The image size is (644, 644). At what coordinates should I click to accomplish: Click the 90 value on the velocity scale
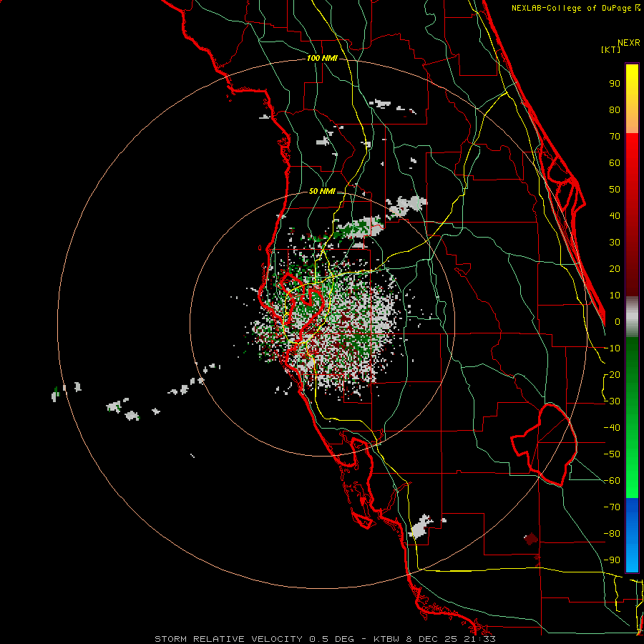click(x=615, y=84)
